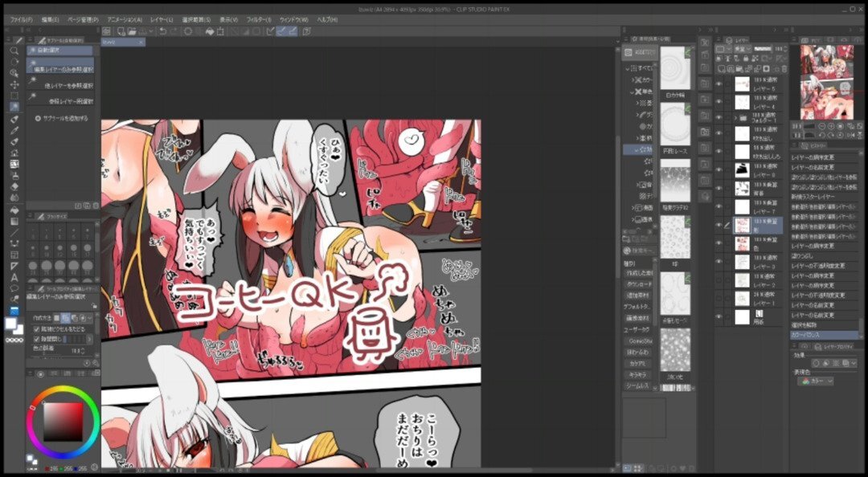The width and height of the screenshot is (868, 477).
Task: Toggle visibility of the レイヤー 7 layer
Action: point(719,206)
